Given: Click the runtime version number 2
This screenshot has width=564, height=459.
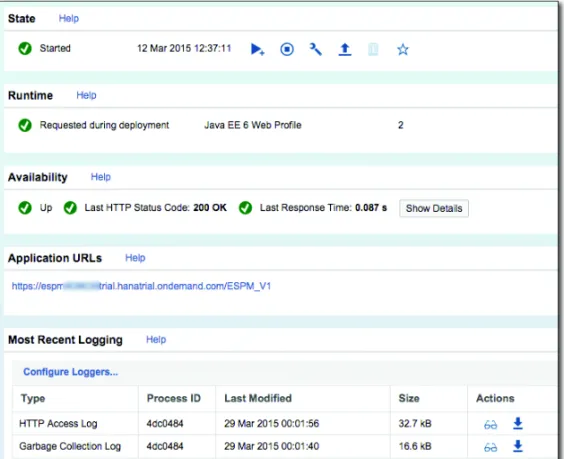Looking at the screenshot, I should [401, 125].
